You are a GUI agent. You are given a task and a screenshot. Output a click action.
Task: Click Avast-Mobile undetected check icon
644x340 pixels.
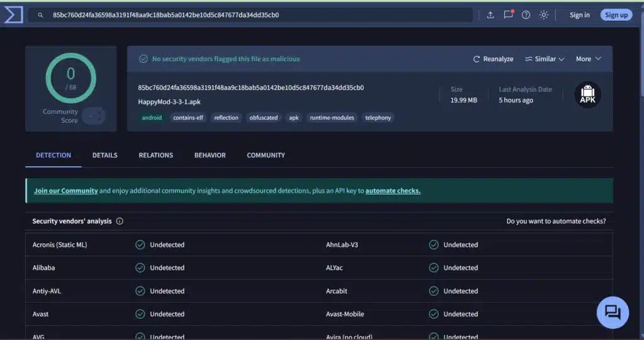[x=434, y=314]
